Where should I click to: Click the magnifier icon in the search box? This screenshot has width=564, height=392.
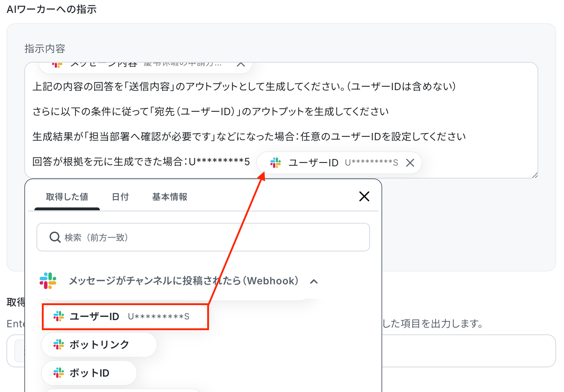point(55,237)
